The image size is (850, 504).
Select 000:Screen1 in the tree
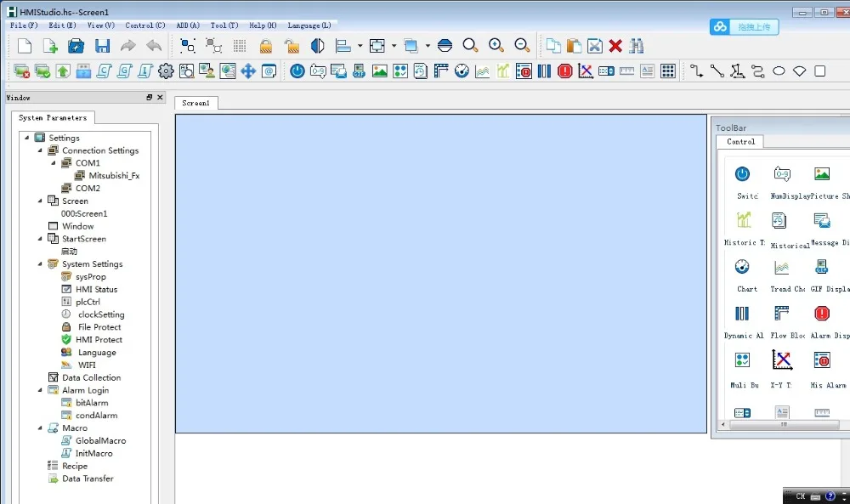84,213
